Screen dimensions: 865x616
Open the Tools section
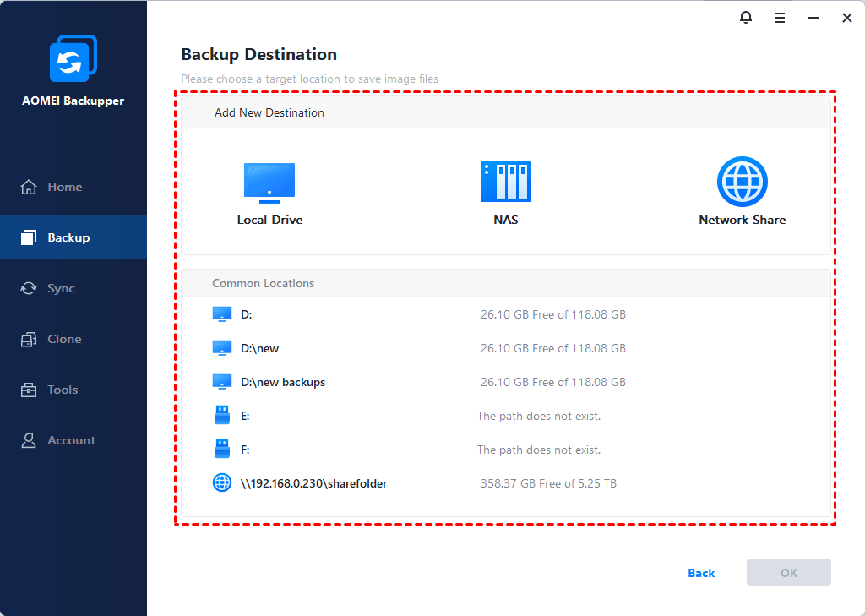63,390
